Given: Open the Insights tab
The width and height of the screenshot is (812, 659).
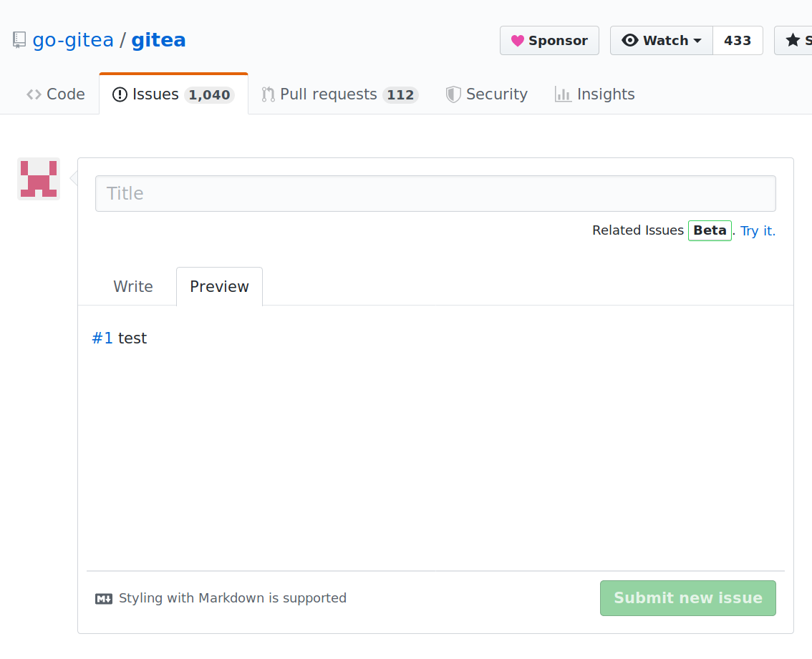Looking at the screenshot, I should click(594, 94).
